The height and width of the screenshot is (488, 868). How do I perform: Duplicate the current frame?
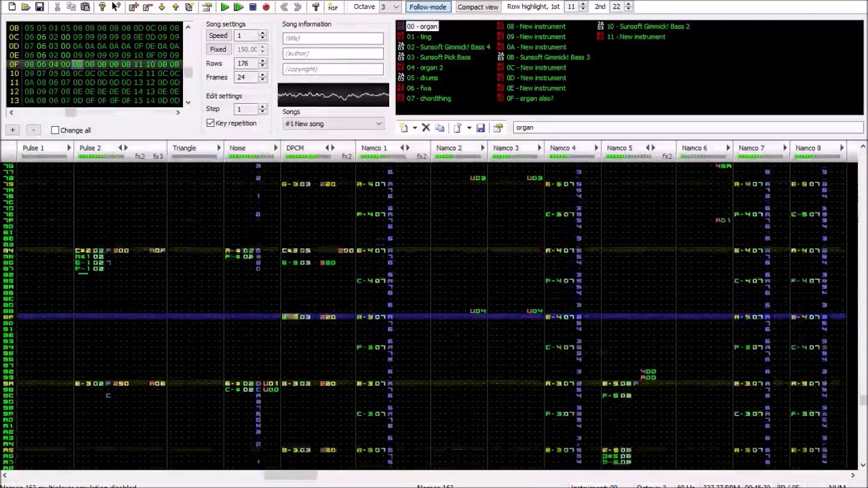click(x=189, y=7)
